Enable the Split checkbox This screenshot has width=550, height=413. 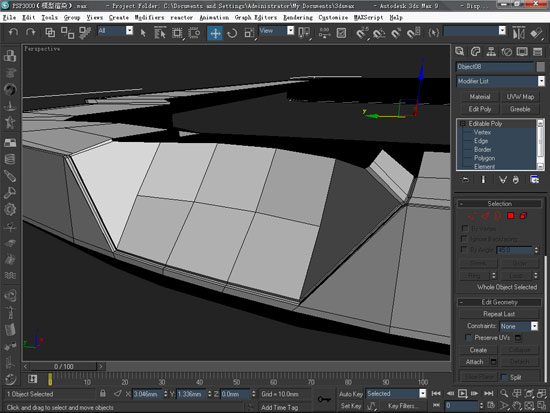[504, 378]
